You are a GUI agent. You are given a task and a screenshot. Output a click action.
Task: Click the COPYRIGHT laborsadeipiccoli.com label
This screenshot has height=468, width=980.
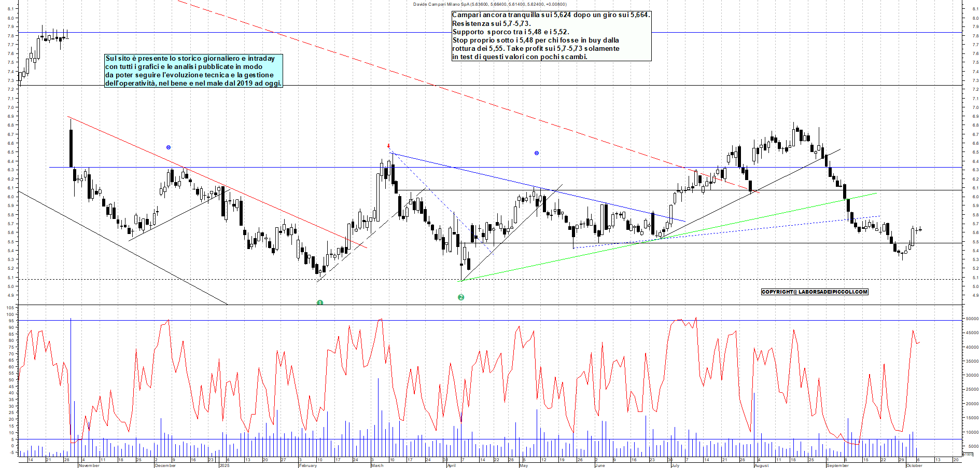(x=814, y=292)
